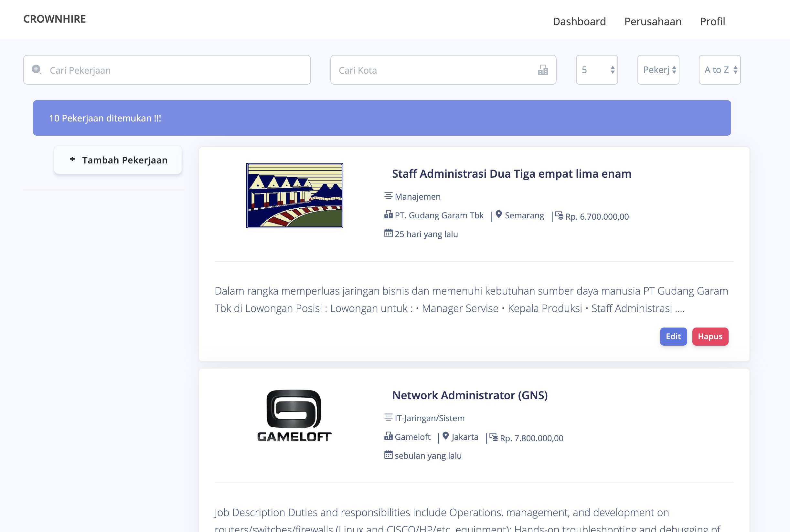
Task: Click the company icon beside PT. Gudang Garam Tbk
Action: 388,215
